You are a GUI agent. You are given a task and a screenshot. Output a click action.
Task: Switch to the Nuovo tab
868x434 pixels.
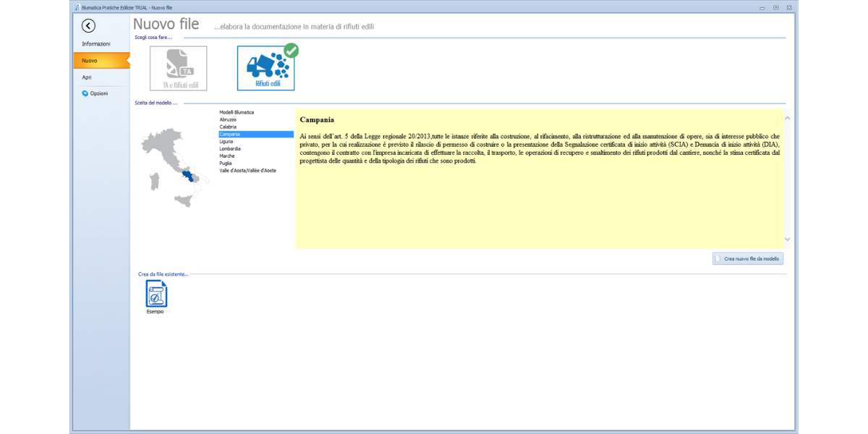point(90,61)
